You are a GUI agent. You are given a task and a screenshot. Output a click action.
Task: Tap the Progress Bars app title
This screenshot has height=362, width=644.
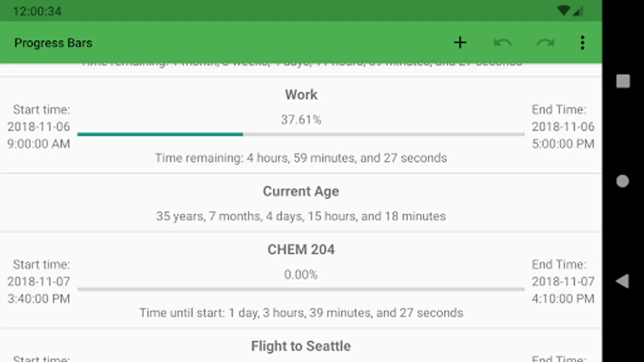pos(53,43)
